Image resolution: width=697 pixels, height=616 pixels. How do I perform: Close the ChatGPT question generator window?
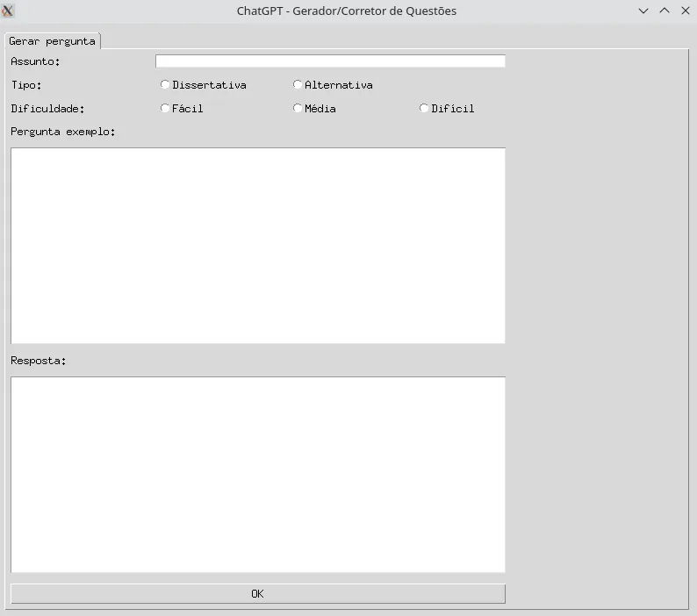[x=685, y=11]
